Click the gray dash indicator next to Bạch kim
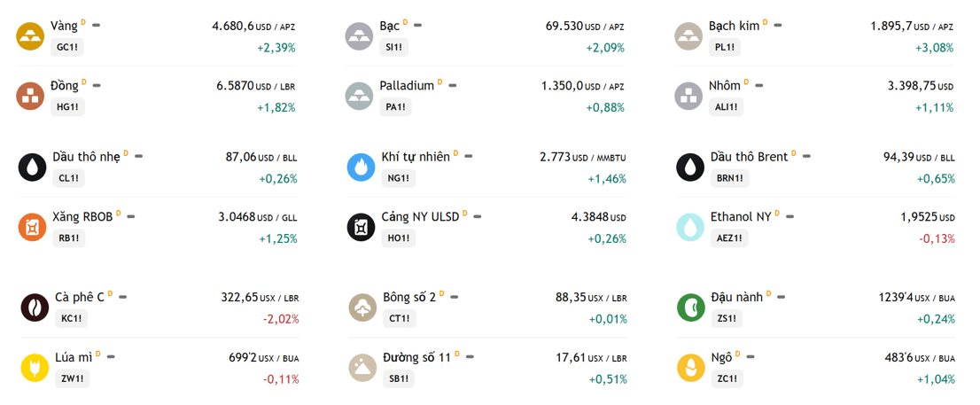The height and width of the screenshot is (405, 980). pyautogui.click(x=778, y=25)
